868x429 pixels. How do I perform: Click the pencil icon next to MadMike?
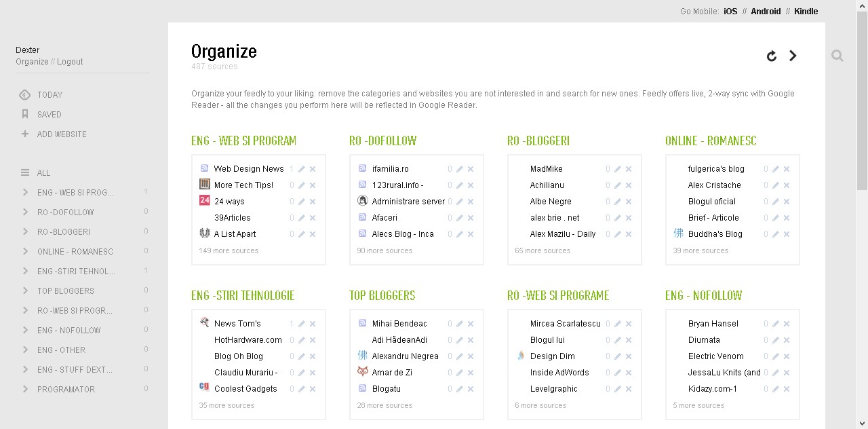tap(618, 169)
